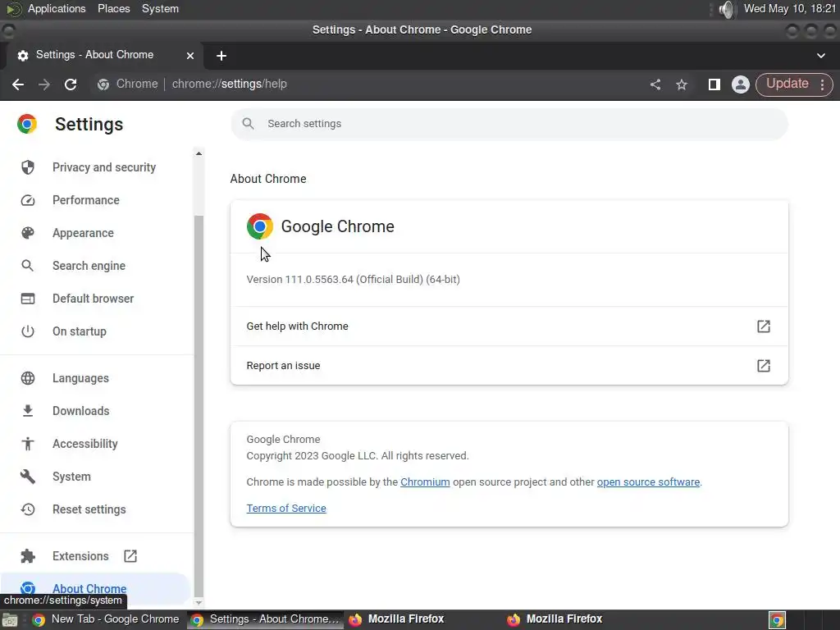Switch to first Mozilla Firefox taskbar window

click(x=396, y=619)
